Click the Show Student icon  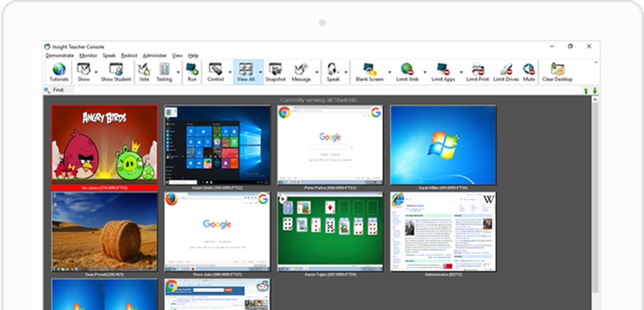(x=116, y=69)
